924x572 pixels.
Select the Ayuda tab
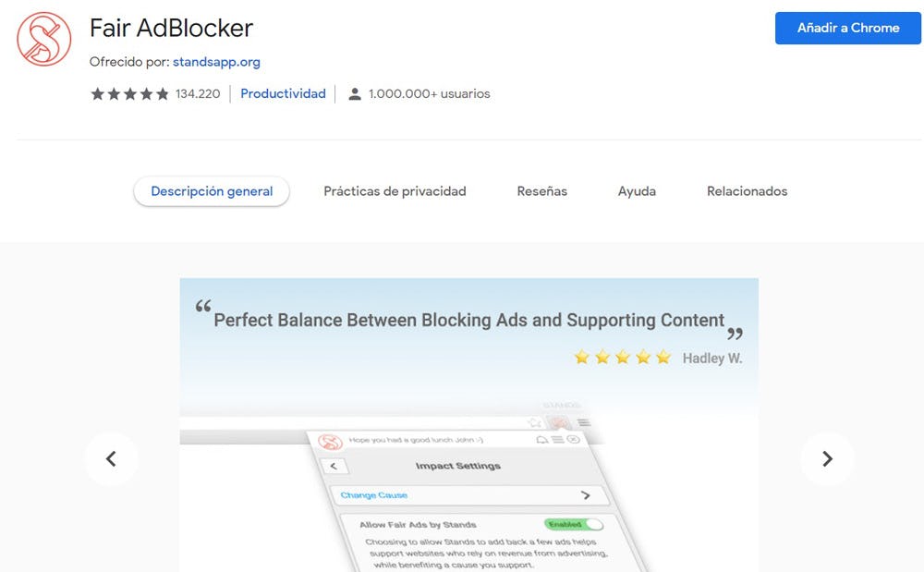click(637, 191)
